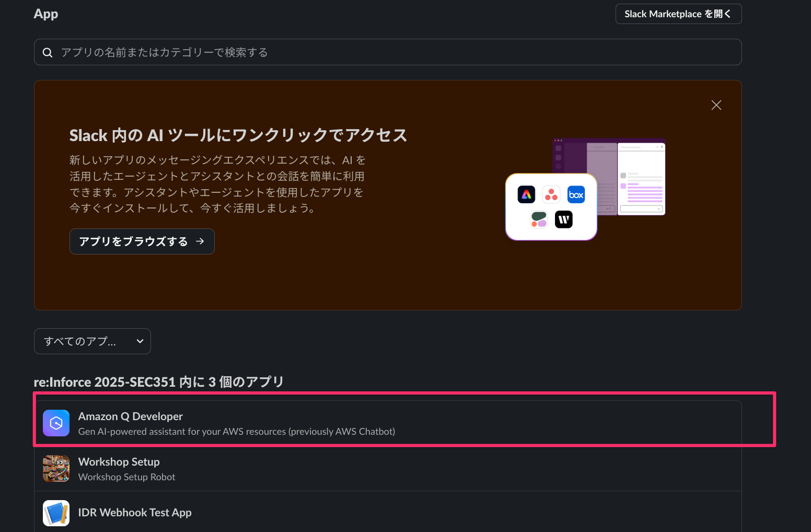Screen dimensions: 811x532
Task: Click the Writer W icon in banner
Action: pos(564,219)
